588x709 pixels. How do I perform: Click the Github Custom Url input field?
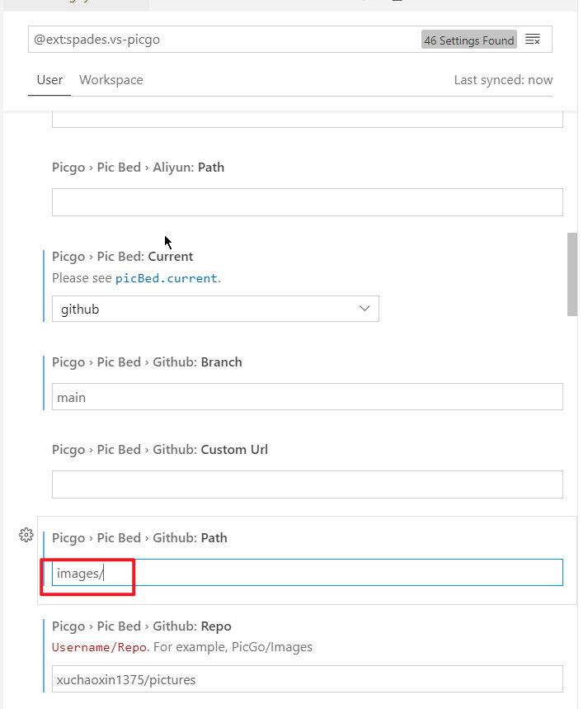[308, 484]
